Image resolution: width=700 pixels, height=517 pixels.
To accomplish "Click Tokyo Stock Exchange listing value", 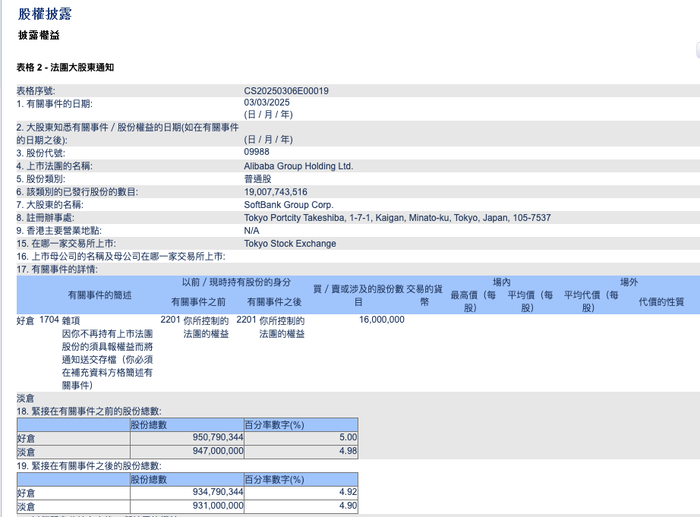I will tap(290, 244).
